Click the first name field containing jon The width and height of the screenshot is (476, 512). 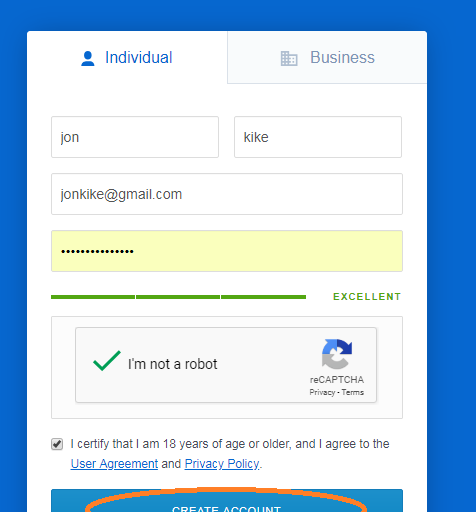135,137
